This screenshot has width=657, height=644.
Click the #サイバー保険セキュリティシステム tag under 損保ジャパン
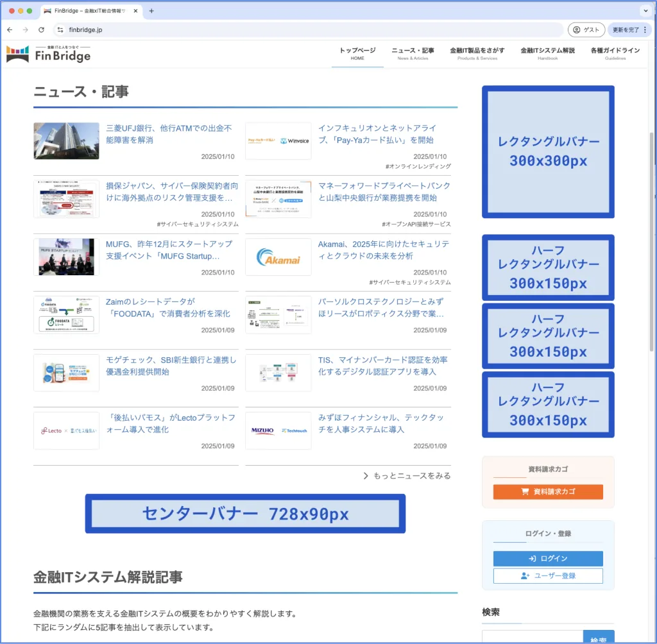198,225
